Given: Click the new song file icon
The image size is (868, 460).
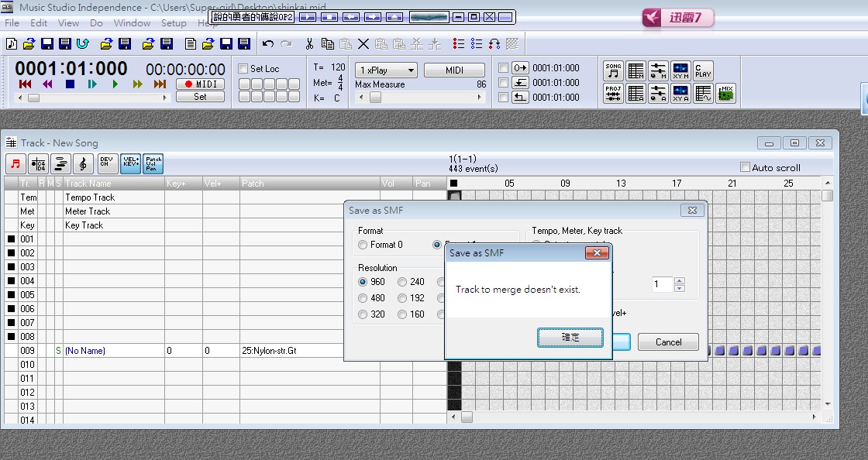Looking at the screenshot, I should click(11, 43).
